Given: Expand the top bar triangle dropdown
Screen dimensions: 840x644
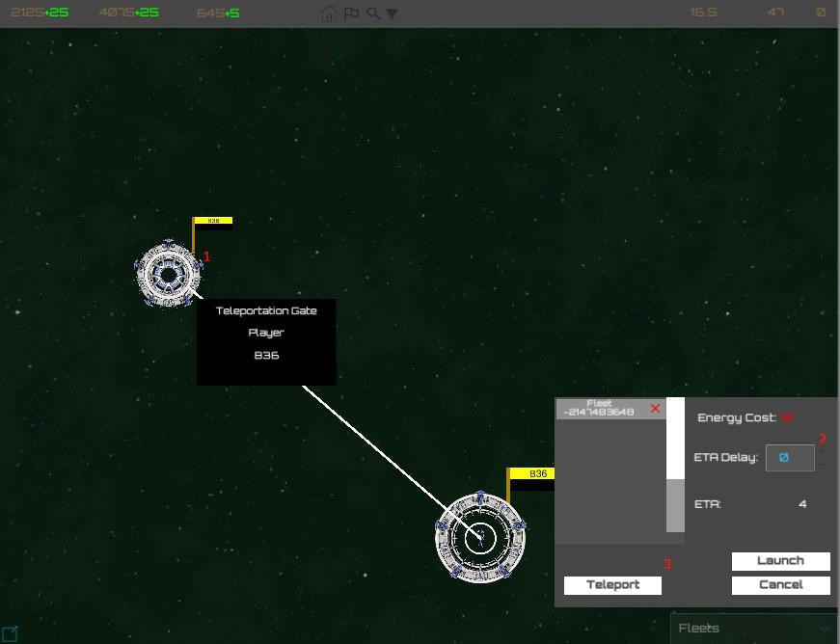Looking at the screenshot, I should coord(393,13).
